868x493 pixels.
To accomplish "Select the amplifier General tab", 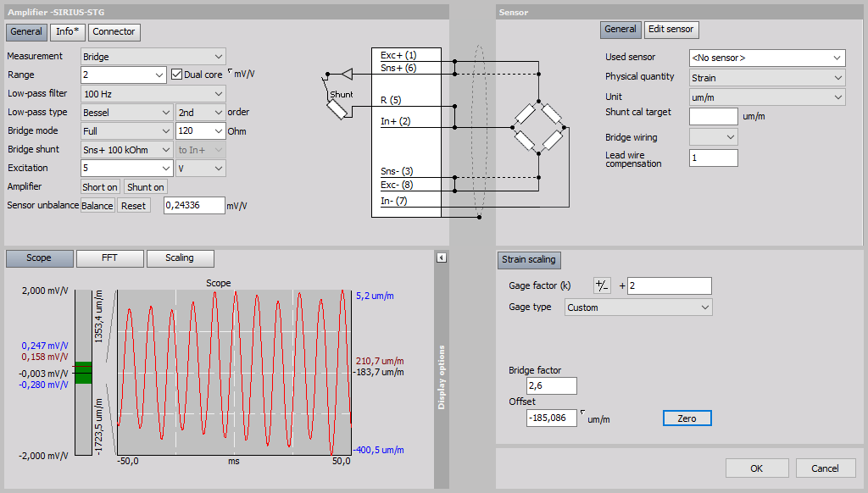I will click(26, 31).
